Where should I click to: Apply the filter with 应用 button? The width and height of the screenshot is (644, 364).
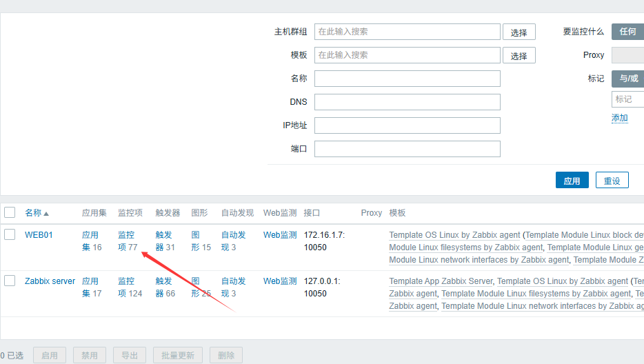[x=572, y=181]
